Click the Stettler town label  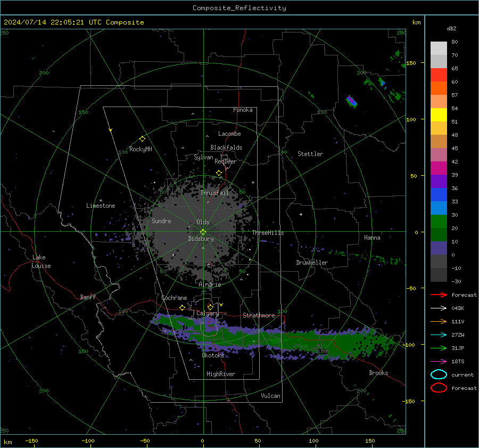point(310,154)
